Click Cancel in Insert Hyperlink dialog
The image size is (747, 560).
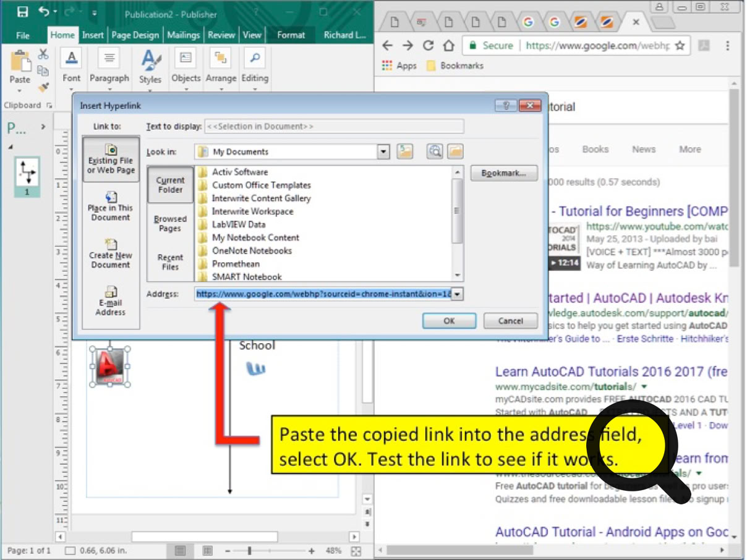(510, 321)
